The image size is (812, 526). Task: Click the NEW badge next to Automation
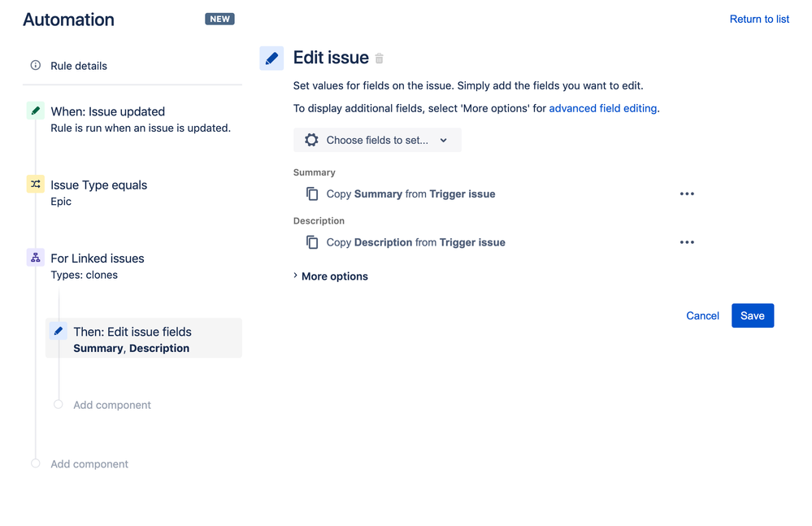[x=219, y=20]
